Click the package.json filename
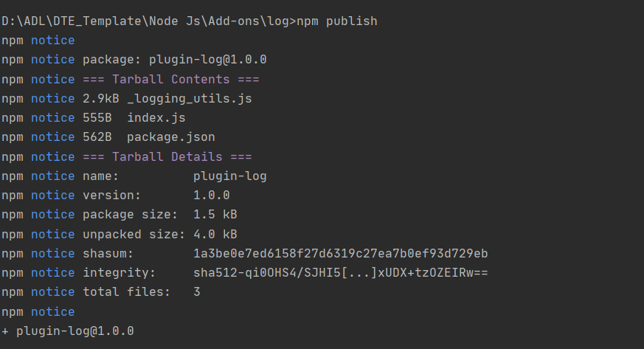 point(170,137)
